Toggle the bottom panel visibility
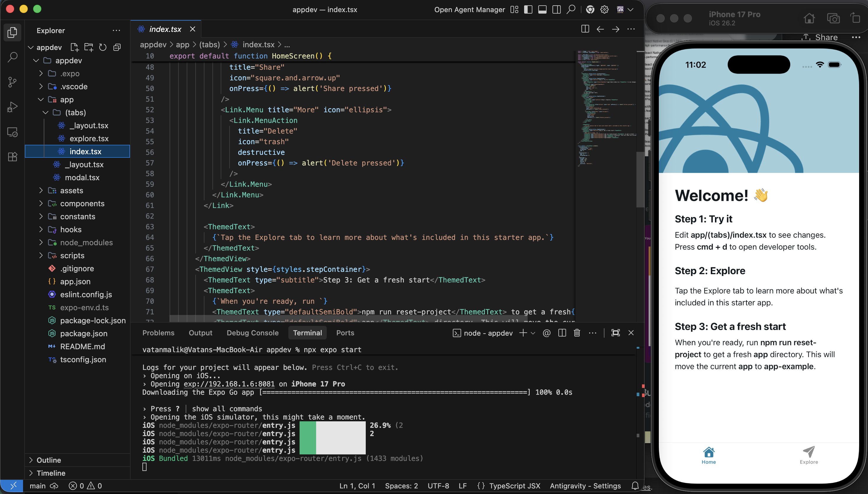This screenshot has width=868, height=494. coord(542,9)
